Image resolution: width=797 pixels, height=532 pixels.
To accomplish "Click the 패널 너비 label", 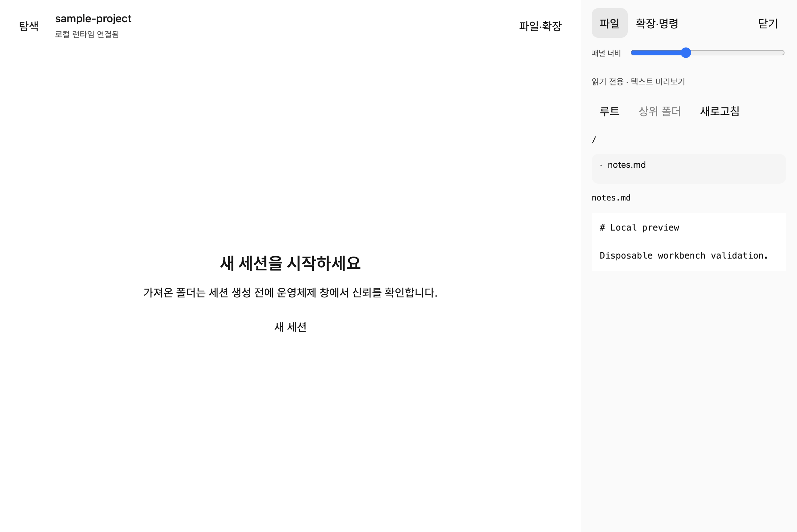I will click(x=606, y=53).
